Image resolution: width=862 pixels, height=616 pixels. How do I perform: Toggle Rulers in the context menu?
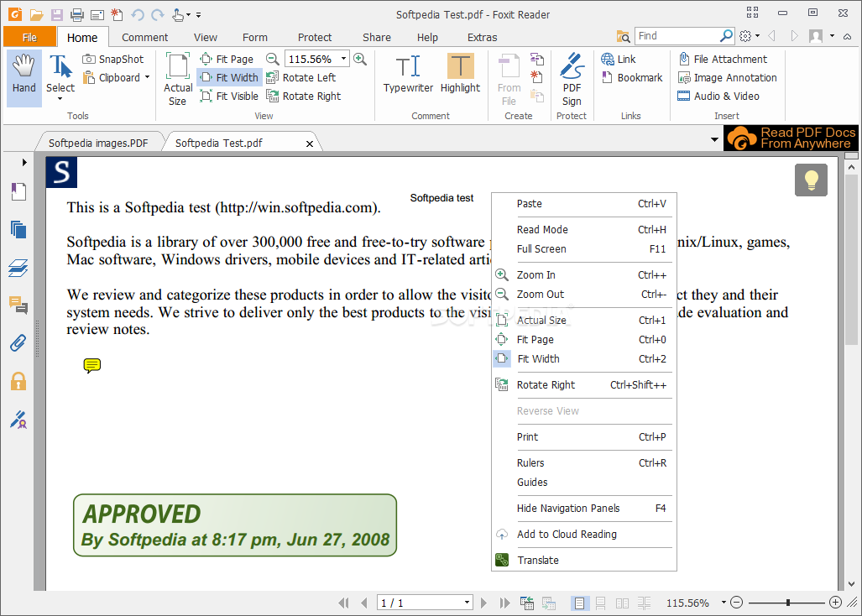(584, 462)
